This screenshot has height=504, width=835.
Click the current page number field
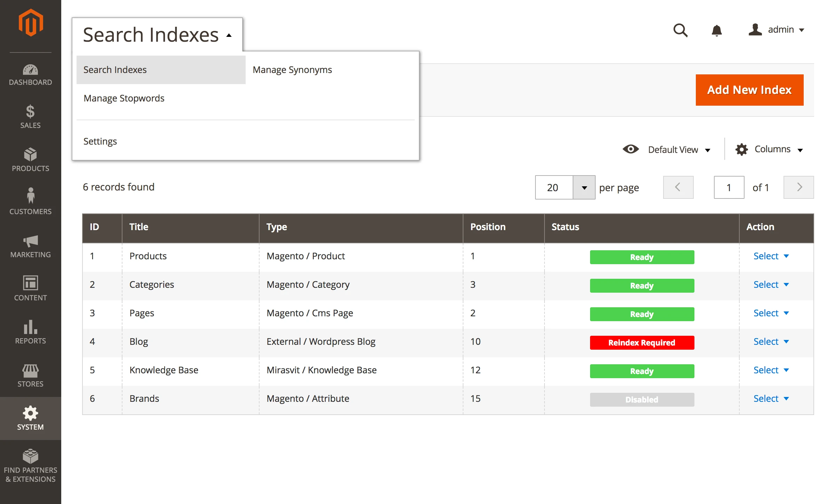(x=729, y=188)
